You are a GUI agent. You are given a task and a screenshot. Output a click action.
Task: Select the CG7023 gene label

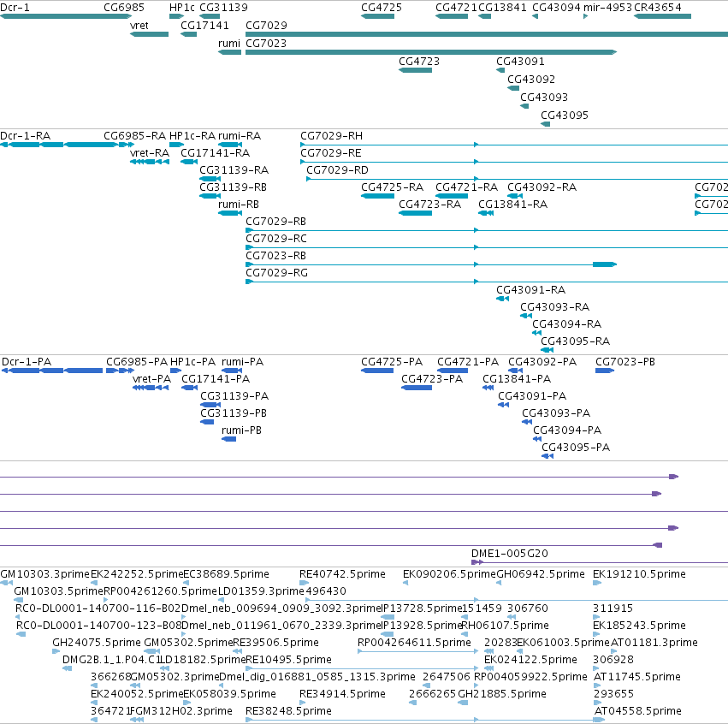coord(266,44)
